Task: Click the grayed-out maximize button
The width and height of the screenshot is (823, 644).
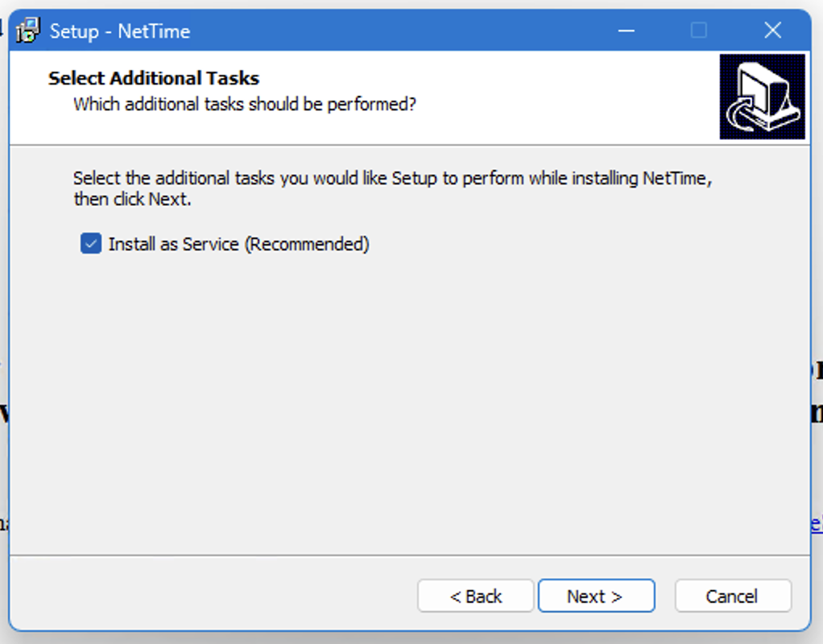Action: point(699,31)
